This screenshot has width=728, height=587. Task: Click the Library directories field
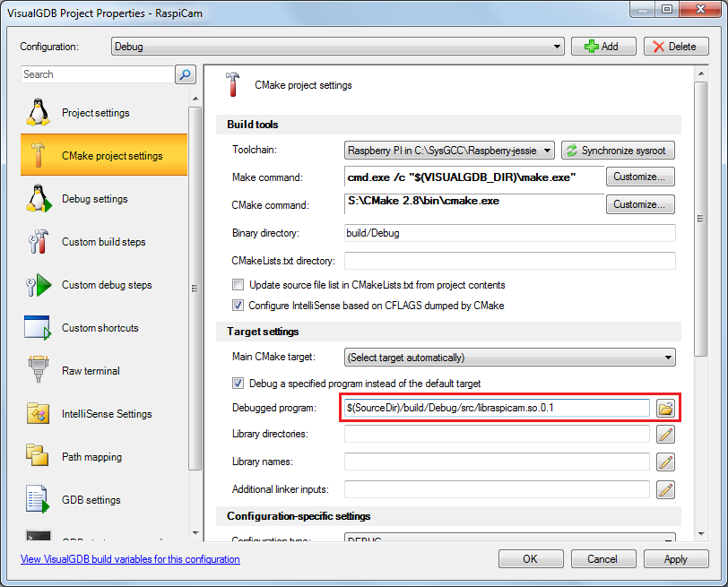497,434
